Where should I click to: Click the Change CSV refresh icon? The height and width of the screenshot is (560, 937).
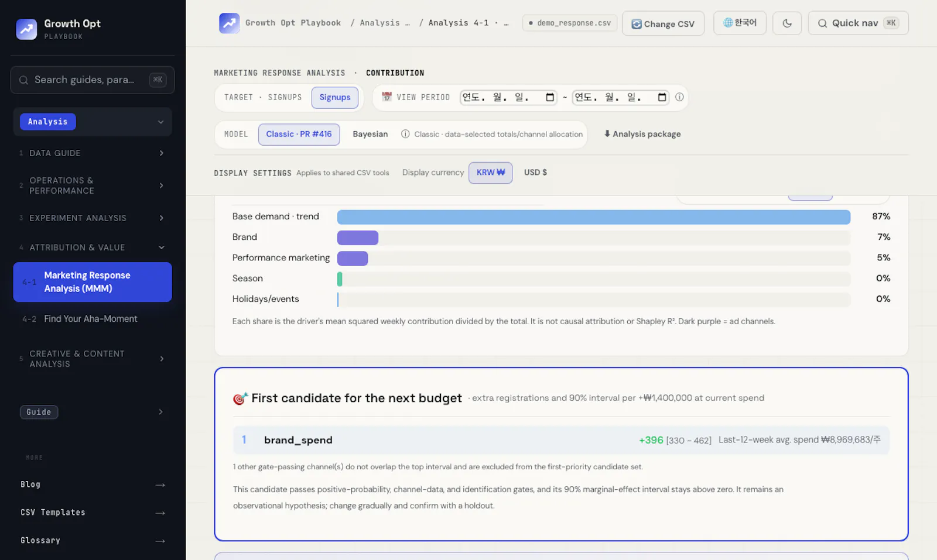(637, 24)
